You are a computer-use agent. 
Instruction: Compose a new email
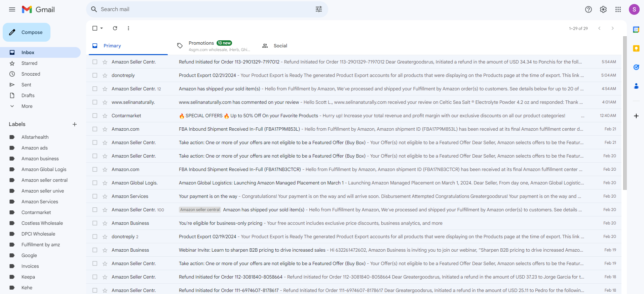pos(27,32)
